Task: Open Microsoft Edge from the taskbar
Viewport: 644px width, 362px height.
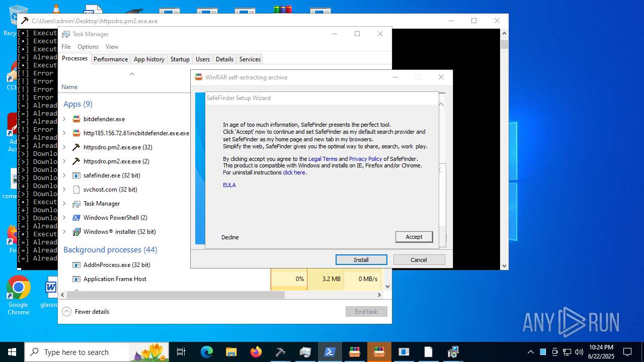Action: point(207,352)
